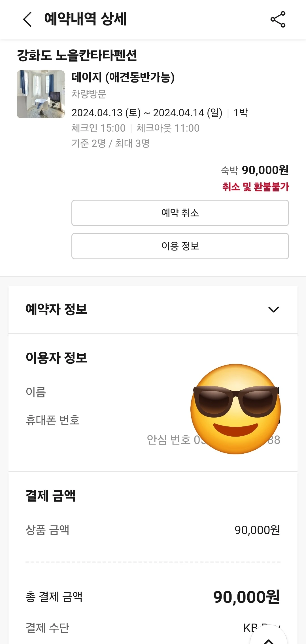The height and width of the screenshot is (644, 306).
Task: Tap the 취소 및 환불불가 notice
Action: tap(256, 187)
